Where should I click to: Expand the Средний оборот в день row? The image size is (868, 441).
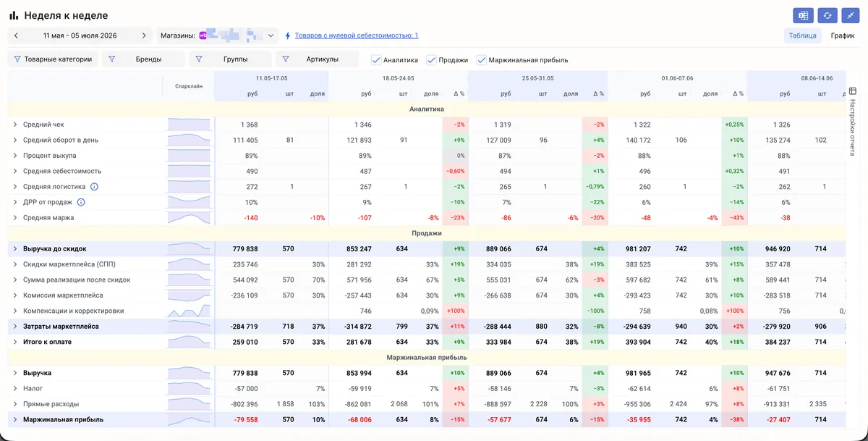pyautogui.click(x=14, y=140)
